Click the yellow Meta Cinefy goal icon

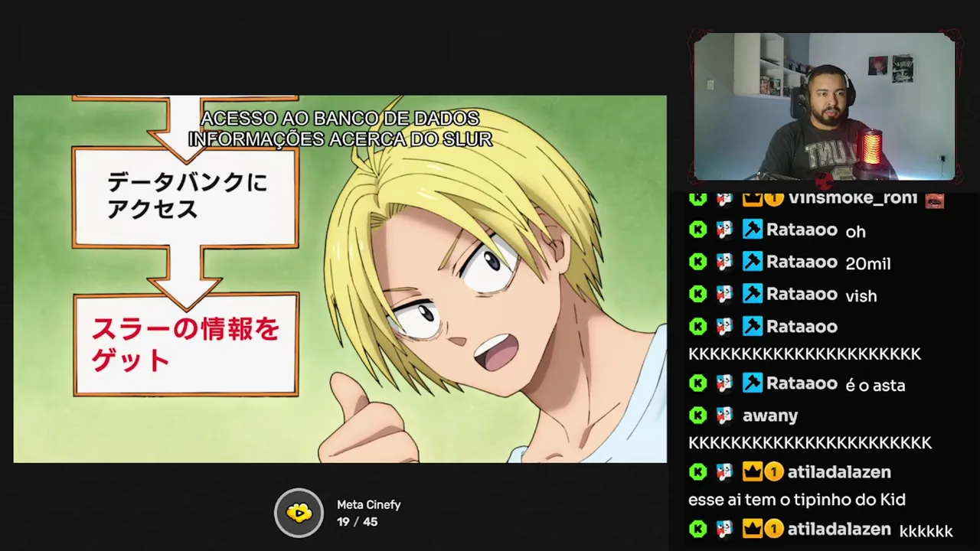[299, 513]
